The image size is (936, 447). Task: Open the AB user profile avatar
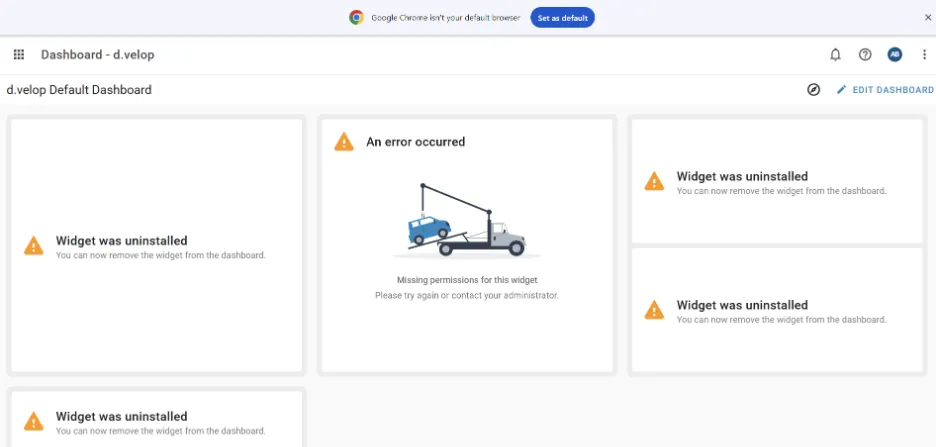894,54
